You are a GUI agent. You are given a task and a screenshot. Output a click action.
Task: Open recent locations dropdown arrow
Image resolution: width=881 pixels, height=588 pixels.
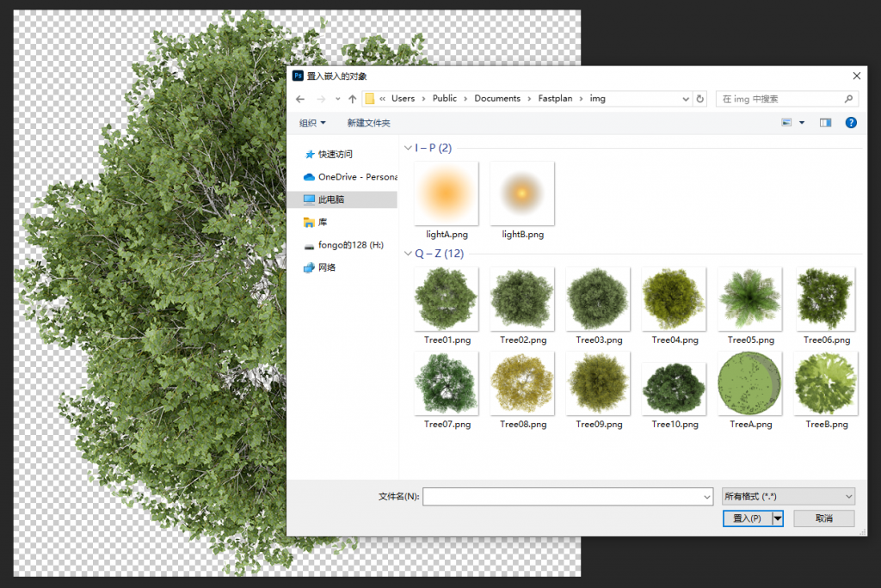[337, 99]
